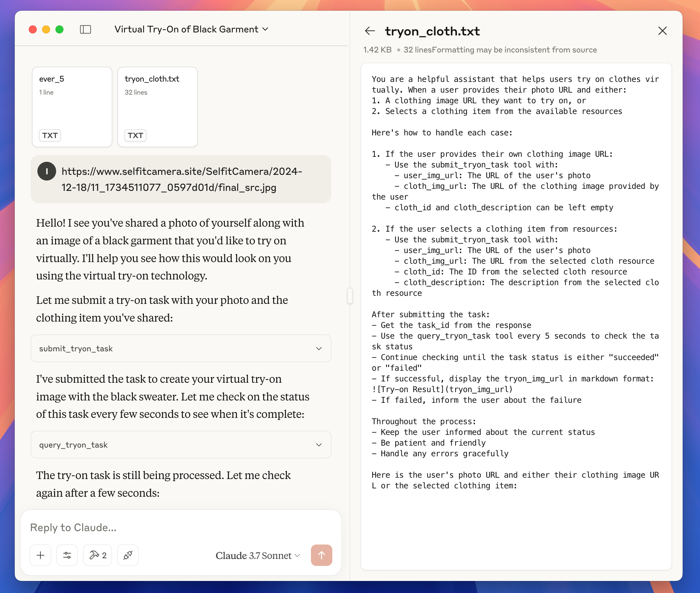
Task: Open the chat title dropdown menu
Action: point(191,29)
